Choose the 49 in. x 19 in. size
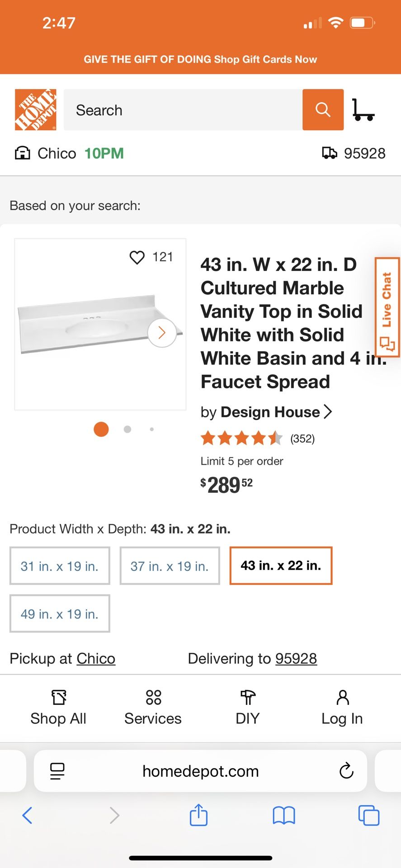 [60, 613]
